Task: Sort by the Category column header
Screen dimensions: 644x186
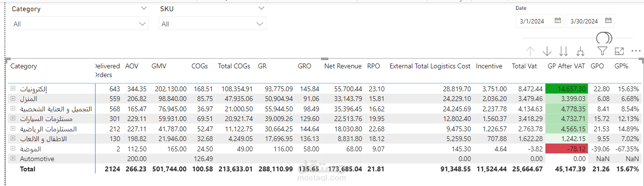Action: coord(23,66)
